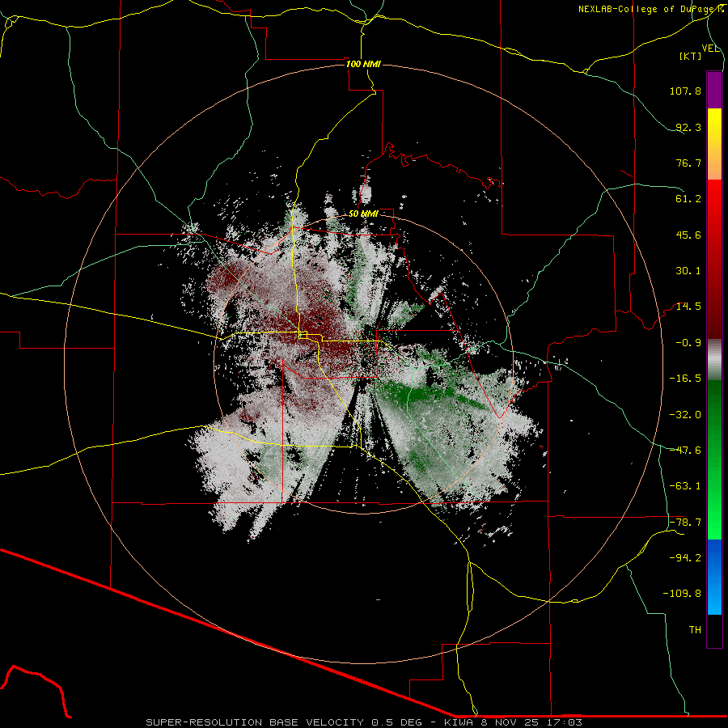Click the blue segment of the color bar
Viewport: 728px width, 728px height.
pyautogui.click(x=714, y=577)
